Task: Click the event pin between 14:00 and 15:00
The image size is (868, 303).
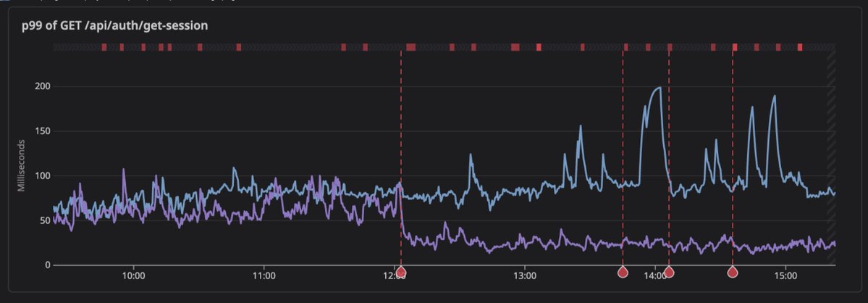Action: pos(733,271)
